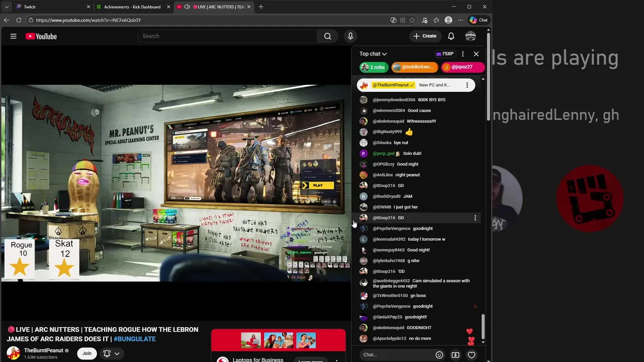Open TheBurntPeanut channel name link
The height and width of the screenshot is (362, 644).
44,350
